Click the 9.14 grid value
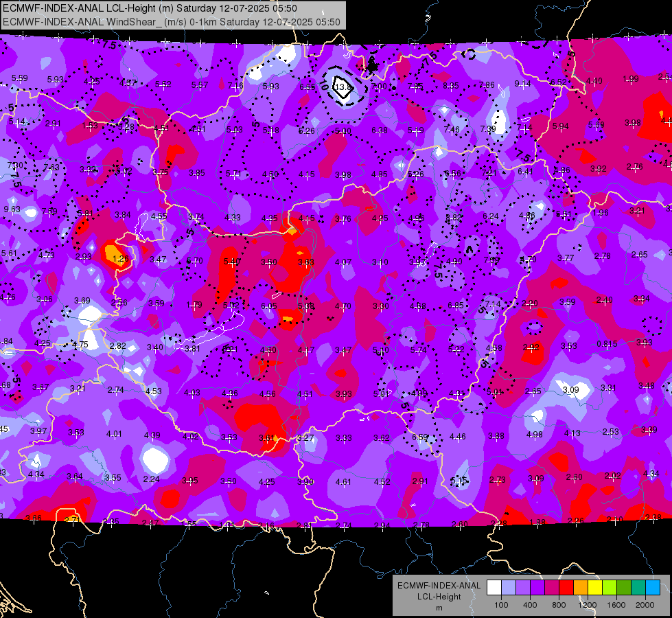This screenshot has height=618, width=672. (522, 84)
